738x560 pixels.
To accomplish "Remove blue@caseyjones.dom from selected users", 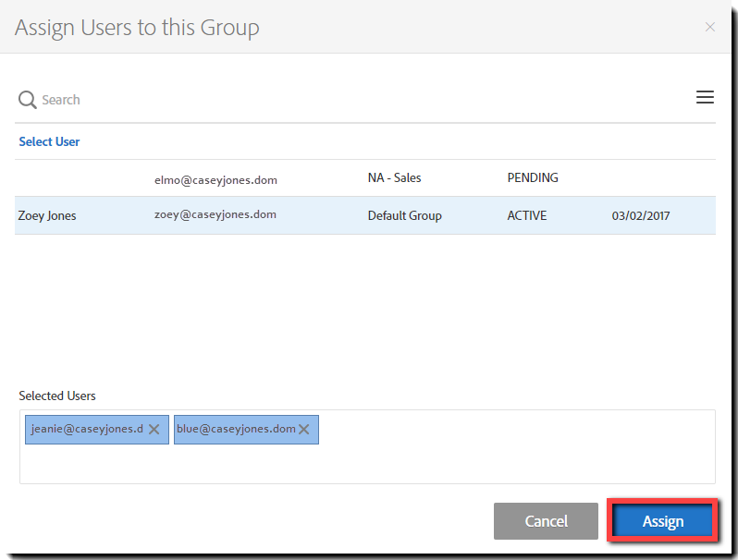I will click(304, 429).
